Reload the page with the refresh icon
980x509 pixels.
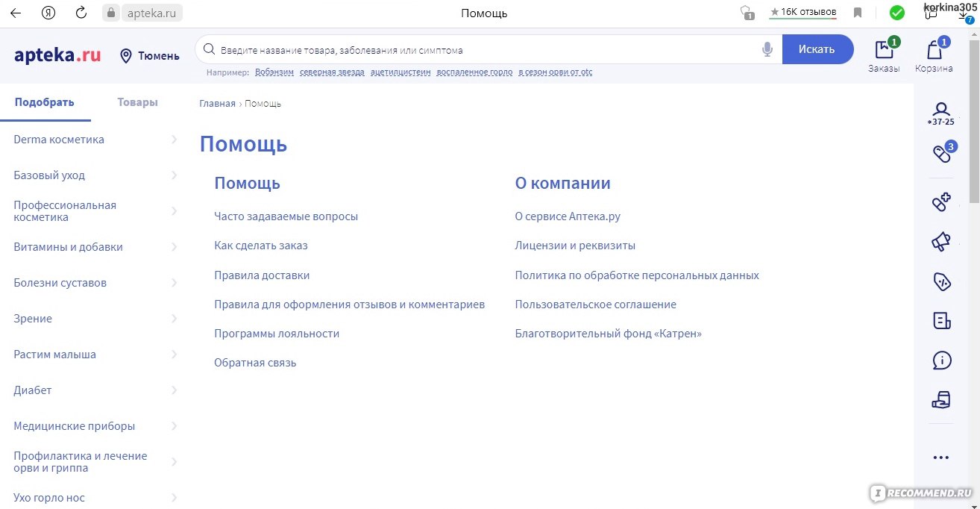(82, 13)
